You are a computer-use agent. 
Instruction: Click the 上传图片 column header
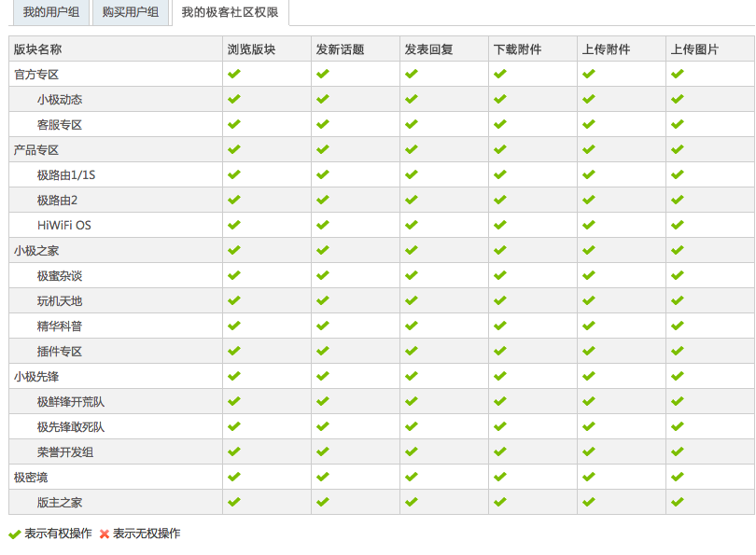point(694,49)
